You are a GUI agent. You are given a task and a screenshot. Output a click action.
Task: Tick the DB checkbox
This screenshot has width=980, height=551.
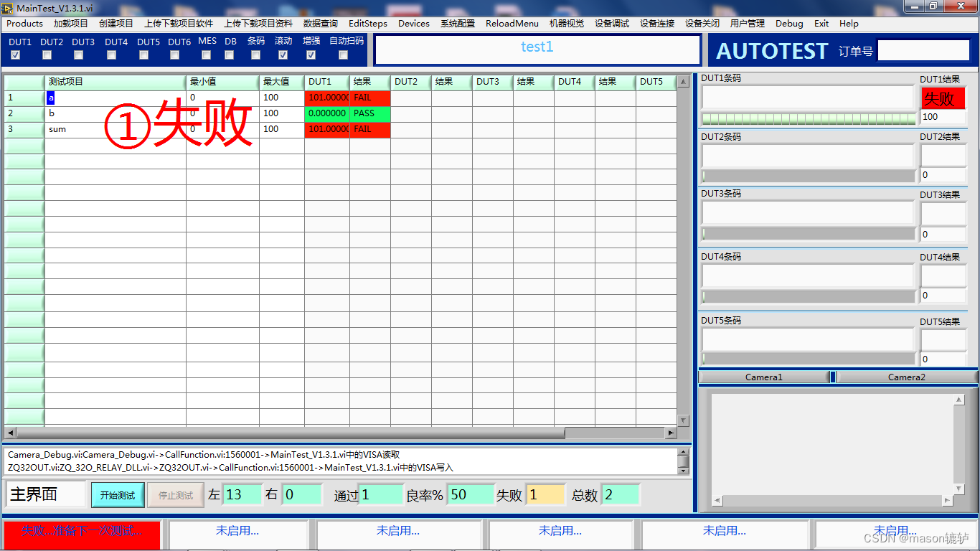point(230,55)
